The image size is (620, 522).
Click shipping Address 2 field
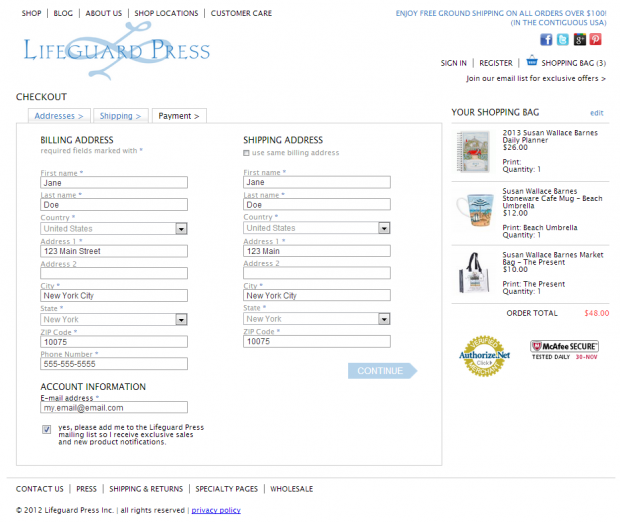click(317, 273)
